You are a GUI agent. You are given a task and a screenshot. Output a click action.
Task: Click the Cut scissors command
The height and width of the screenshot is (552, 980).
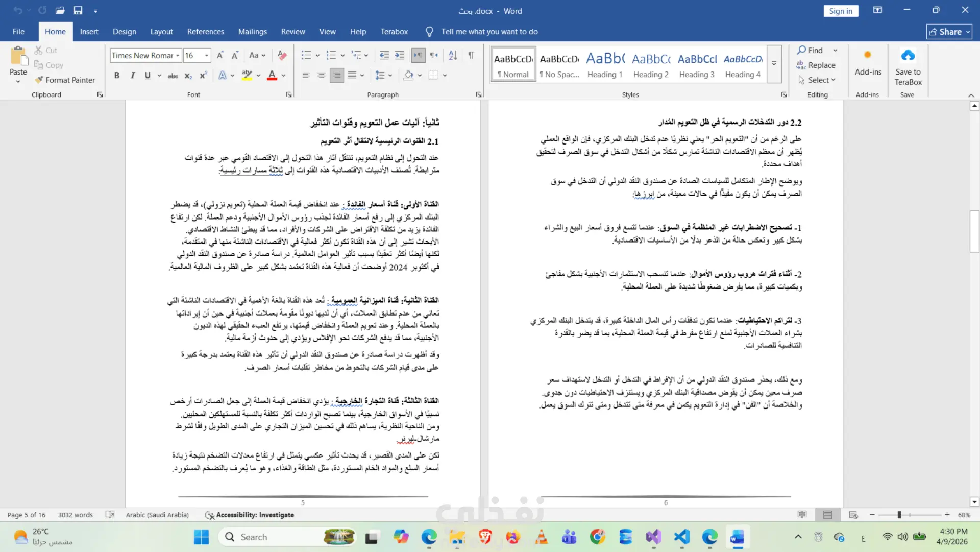[x=45, y=50]
